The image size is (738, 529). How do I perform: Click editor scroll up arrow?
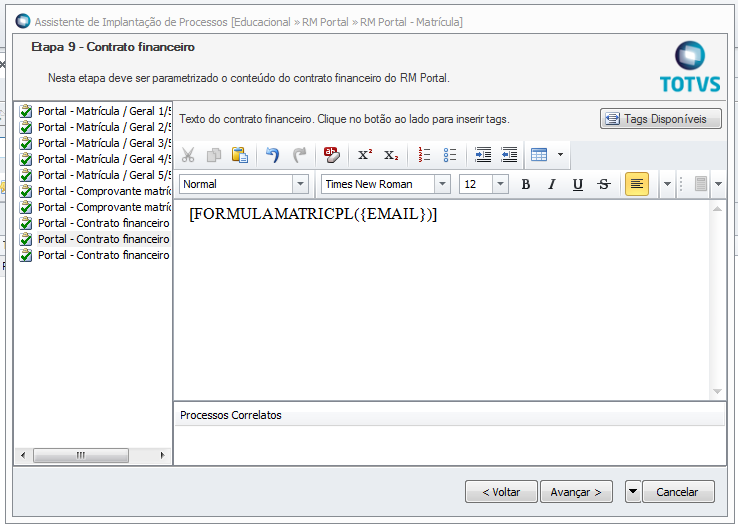[717, 209]
